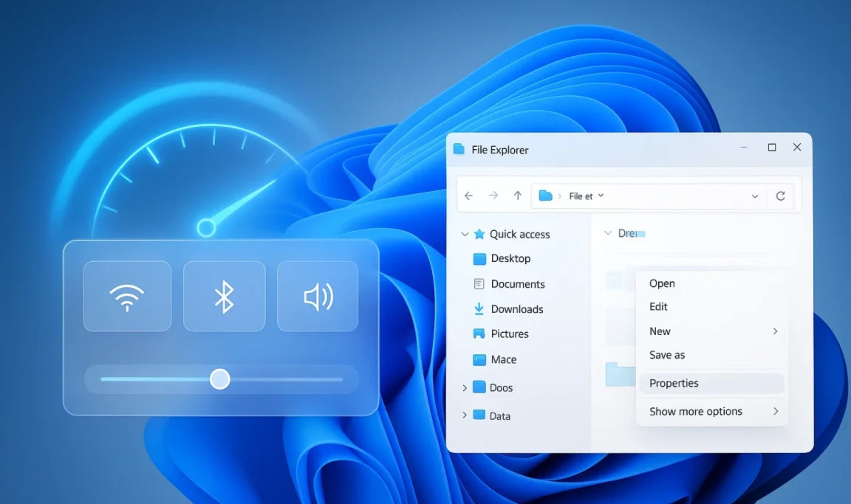Click Save as in the context menu
The image size is (851, 504).
click(x=667, y=355)
